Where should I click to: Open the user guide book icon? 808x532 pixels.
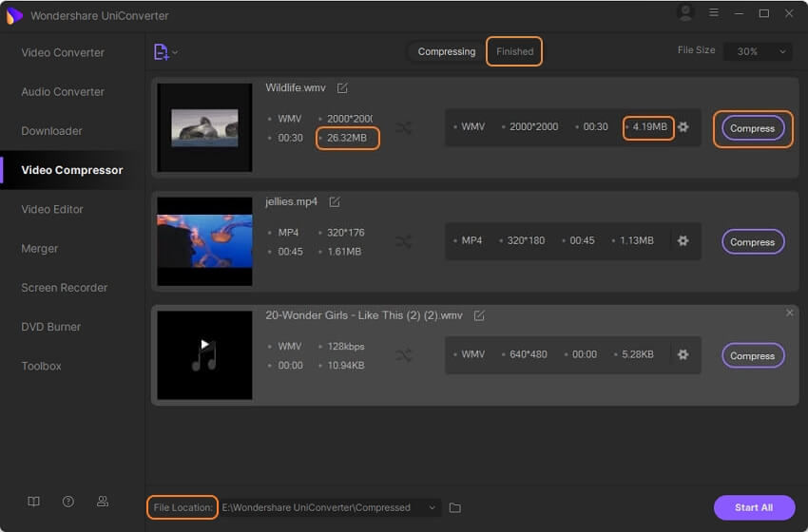click(x=34, y=501)
